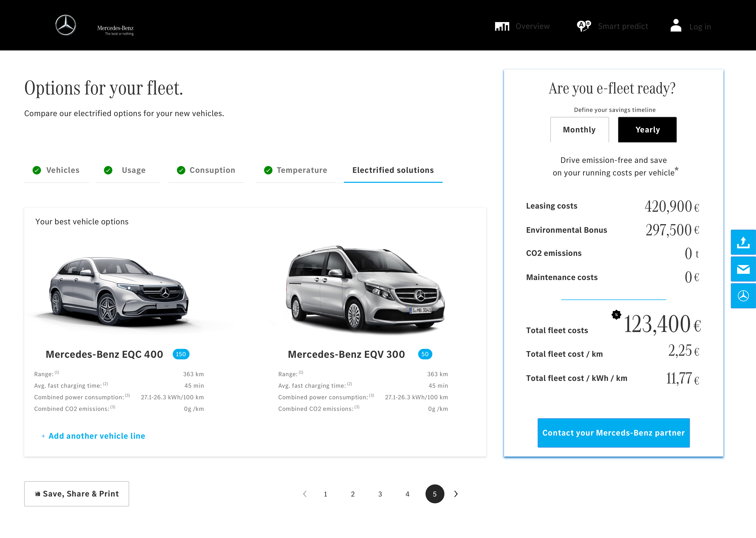Jump to page 3 in pagination
The image size is (756, 538).
point(380,494)
